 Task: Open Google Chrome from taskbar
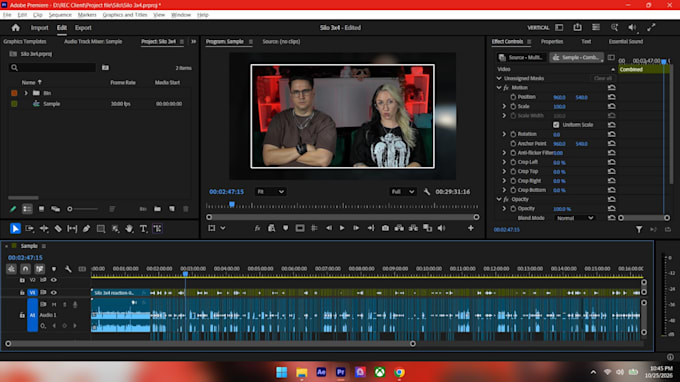click(x=399, y=372)
